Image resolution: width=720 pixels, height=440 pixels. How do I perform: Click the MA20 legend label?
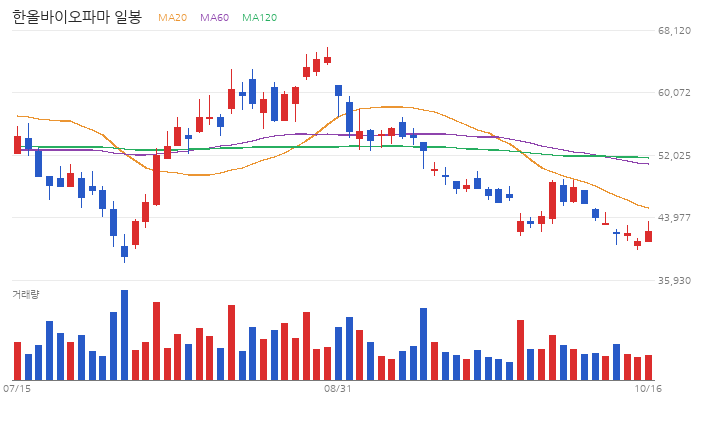(x=172, y=17)
